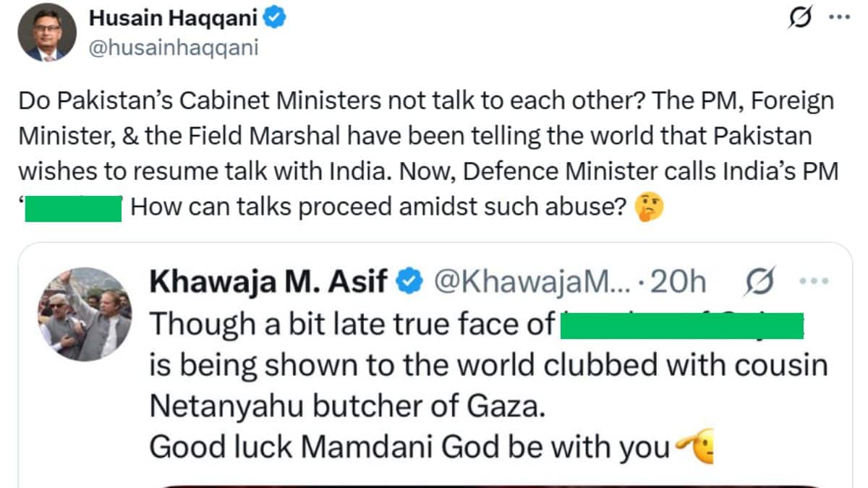Click Khawaja M. Asif's verified badge
Screen dimensions: 868x488
[x=407, y=281]
